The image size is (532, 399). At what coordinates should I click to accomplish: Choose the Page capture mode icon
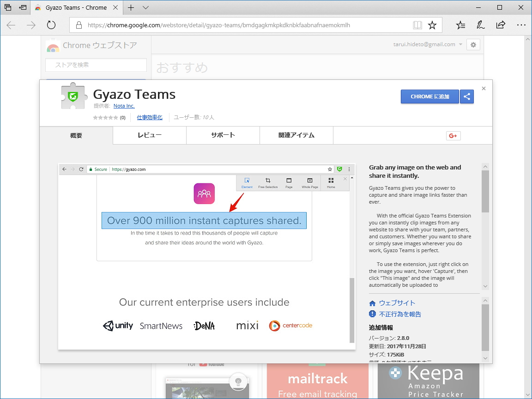click(289, 181)
